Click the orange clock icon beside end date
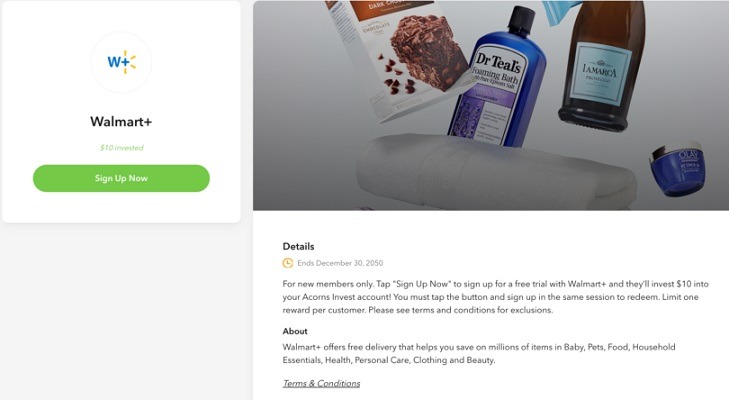This screenshot has height=400, width=729. pos(288,263)
